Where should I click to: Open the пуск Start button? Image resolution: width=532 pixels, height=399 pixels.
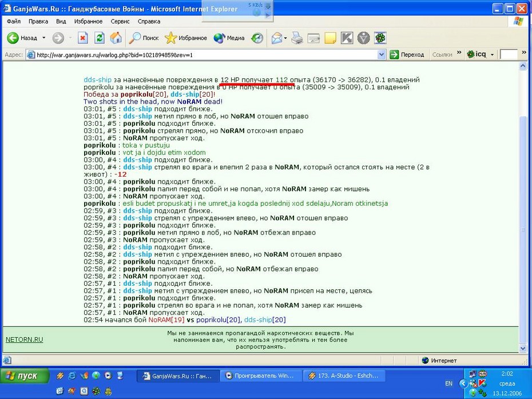pos(25,376)
